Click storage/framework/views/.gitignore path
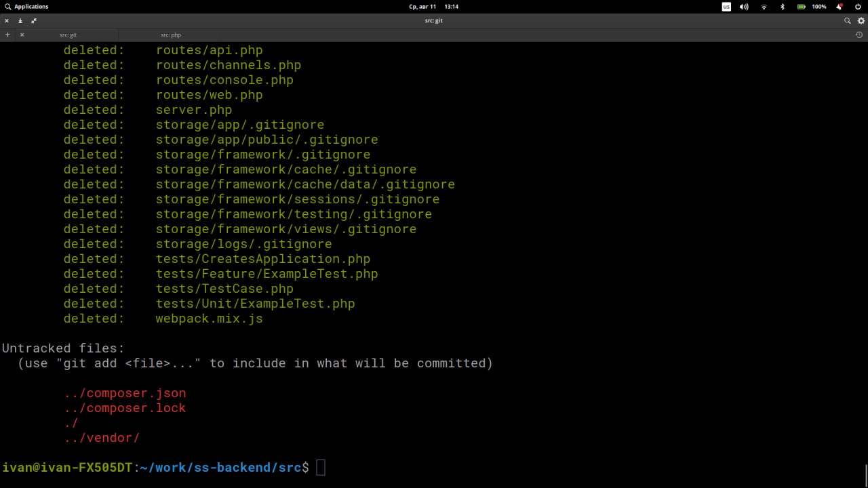Screen dimensions: 868x488 (x=286, y=229)
